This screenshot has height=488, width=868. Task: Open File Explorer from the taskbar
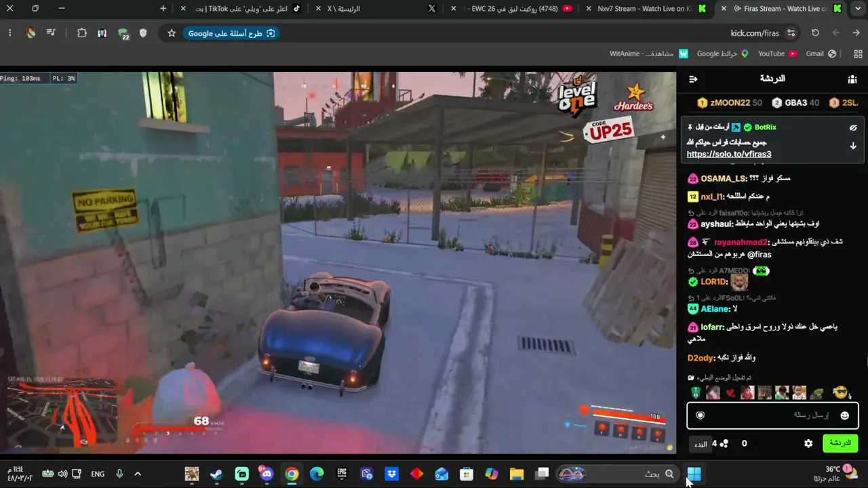(x=517, y=474)
